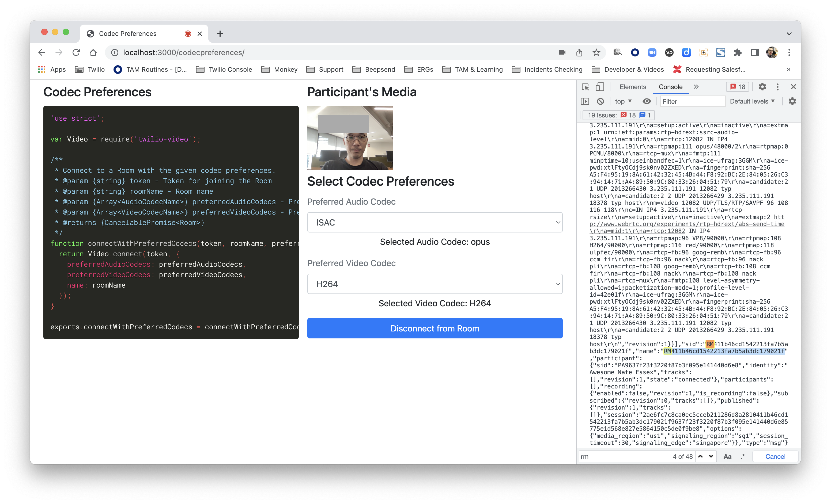Show the console sidebar
The image size is (831, 504).
point(585,101)
